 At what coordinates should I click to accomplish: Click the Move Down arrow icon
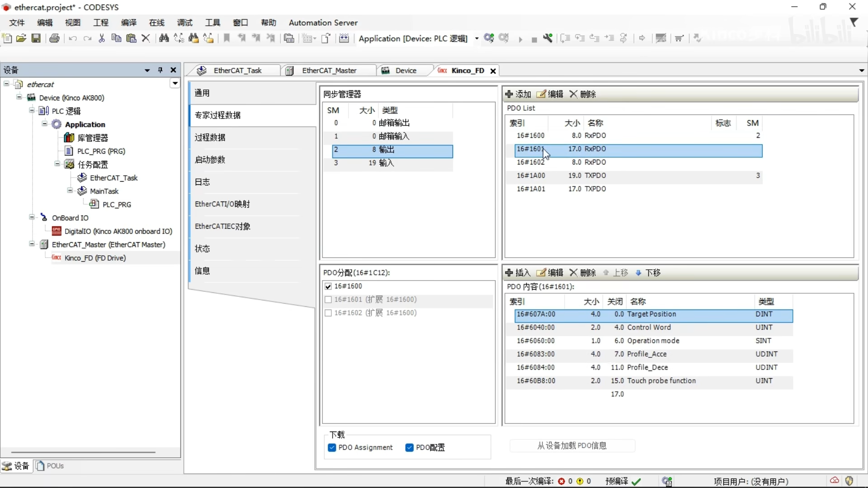click(637, 272)
